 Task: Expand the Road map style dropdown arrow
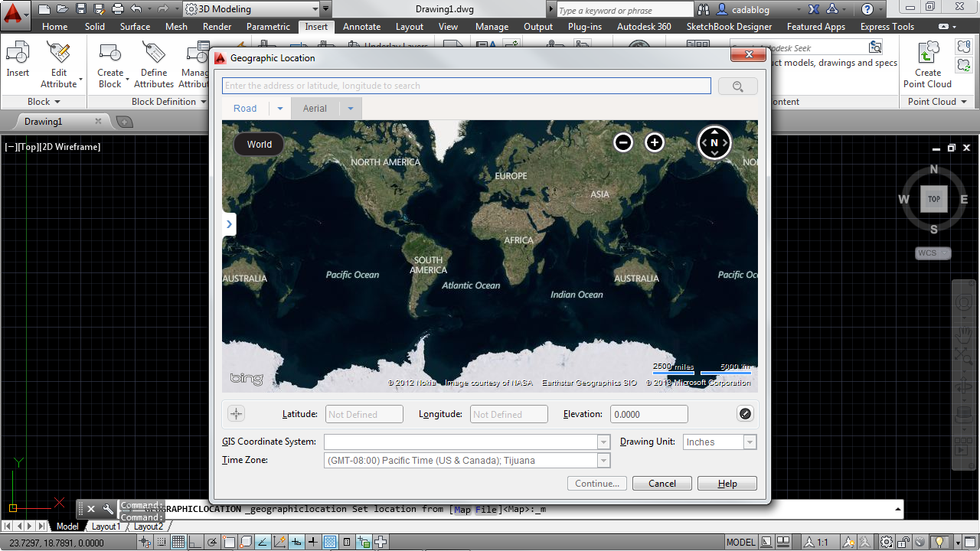pyautogui.click(x=280, y=109)
